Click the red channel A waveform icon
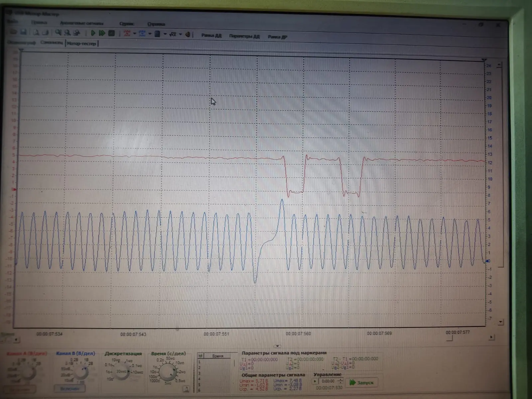The image size is (532, 399). pos(127,33)
